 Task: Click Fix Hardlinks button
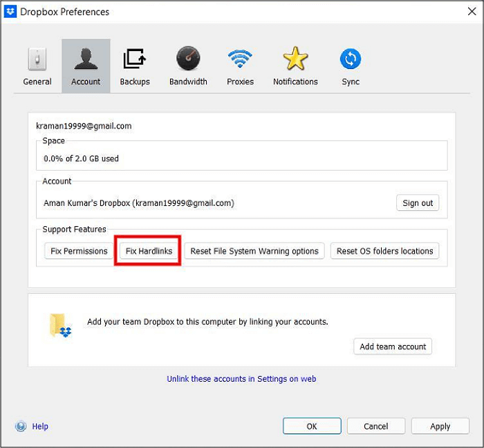(x=149, y=251)
